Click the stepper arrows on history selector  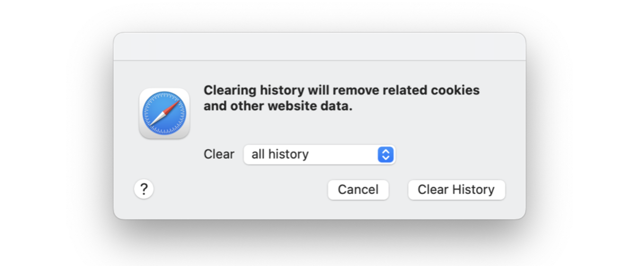(386, 155)
